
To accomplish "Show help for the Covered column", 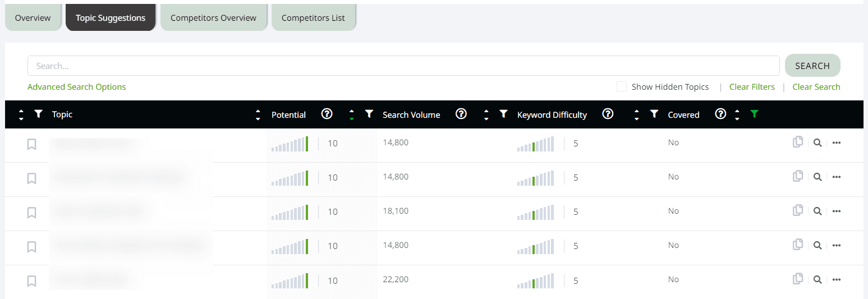I will pyautogui.click(x=721, y=114).
